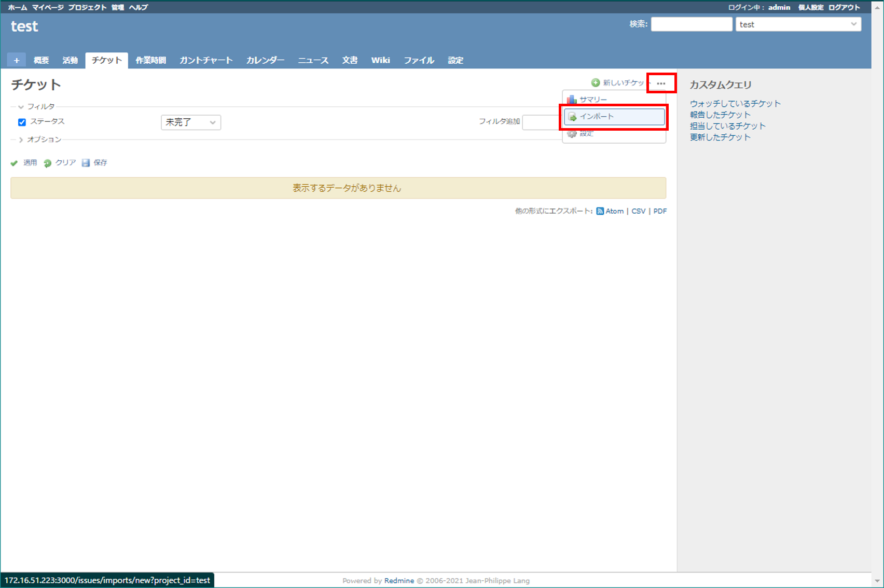
Task: Export tickets as CSV
Action: pyautogui.click(x=638, y=211)
